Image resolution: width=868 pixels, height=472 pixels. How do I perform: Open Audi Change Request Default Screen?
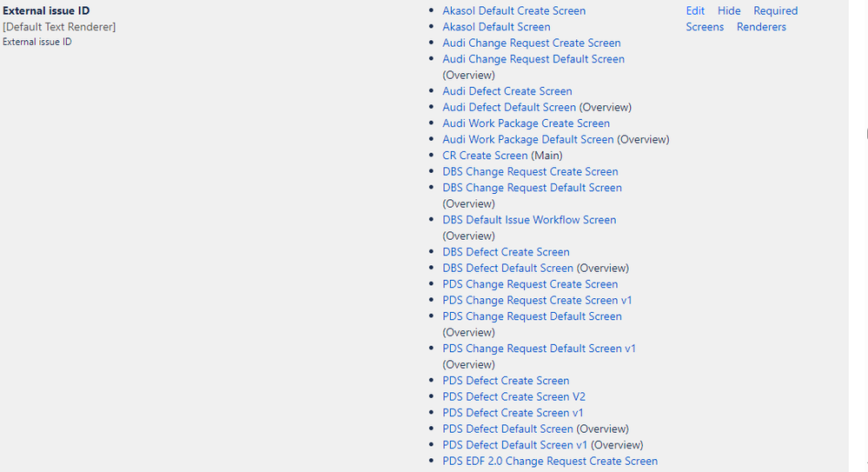click(x=533, y=59)
